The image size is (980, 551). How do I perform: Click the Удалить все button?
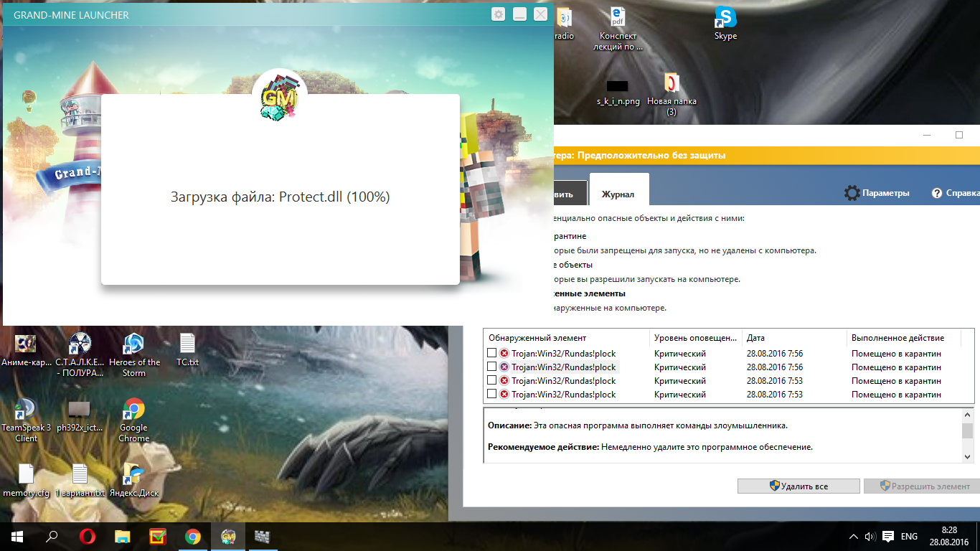(x=798, y=486)
